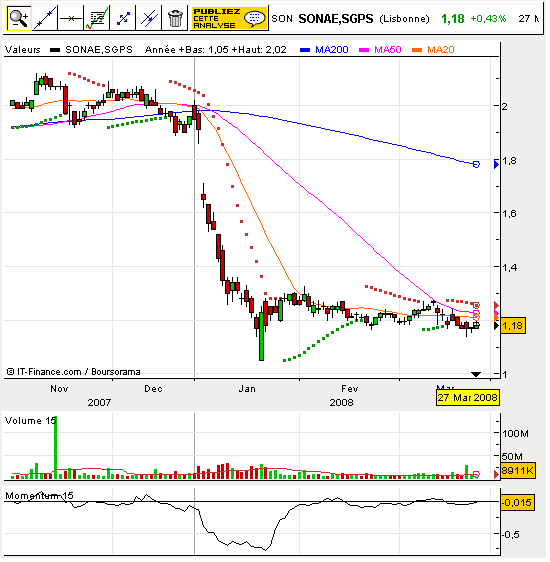This screenshot has width=550, height=562.
Task: Click the magenta MA50 legend swatch
Action: pyautogui.click(x=364, y=50)
